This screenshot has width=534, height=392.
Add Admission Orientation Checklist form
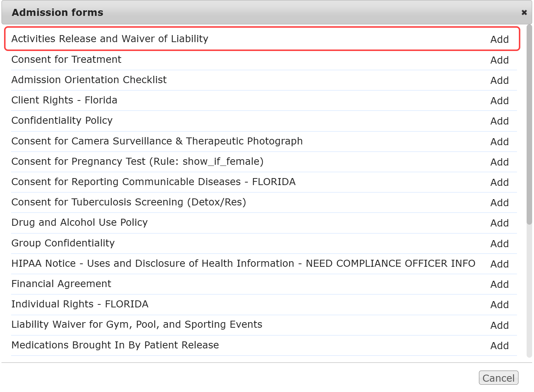[x=499, y=81]
